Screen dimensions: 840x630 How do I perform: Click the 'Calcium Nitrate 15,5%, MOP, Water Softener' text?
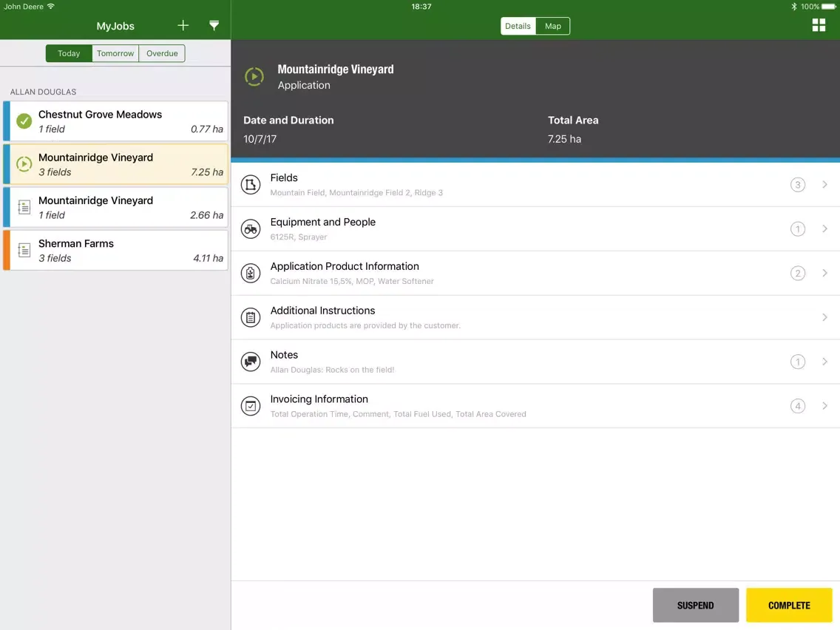(x=352, y=281)
